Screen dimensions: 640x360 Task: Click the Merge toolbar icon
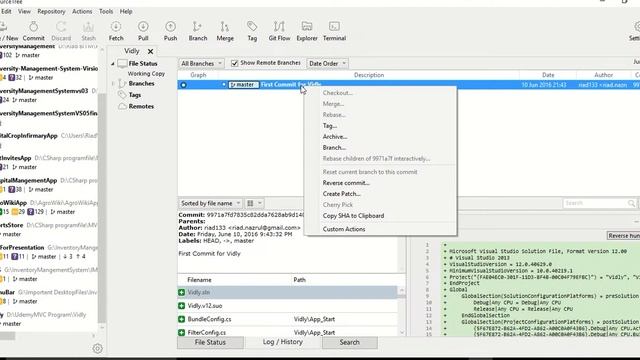coord(225,31)
